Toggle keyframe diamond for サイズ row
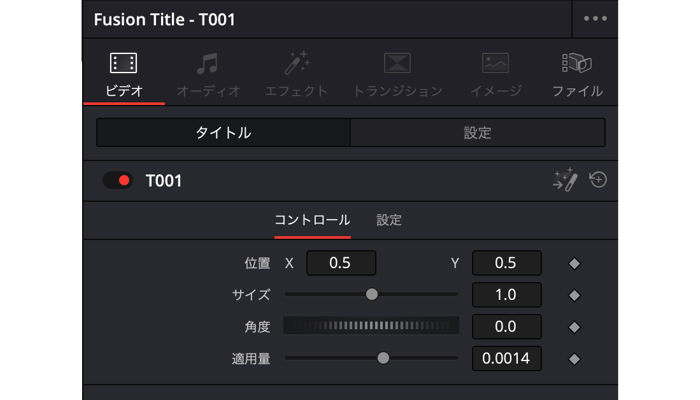700x400 pixels. coord(574,295)
